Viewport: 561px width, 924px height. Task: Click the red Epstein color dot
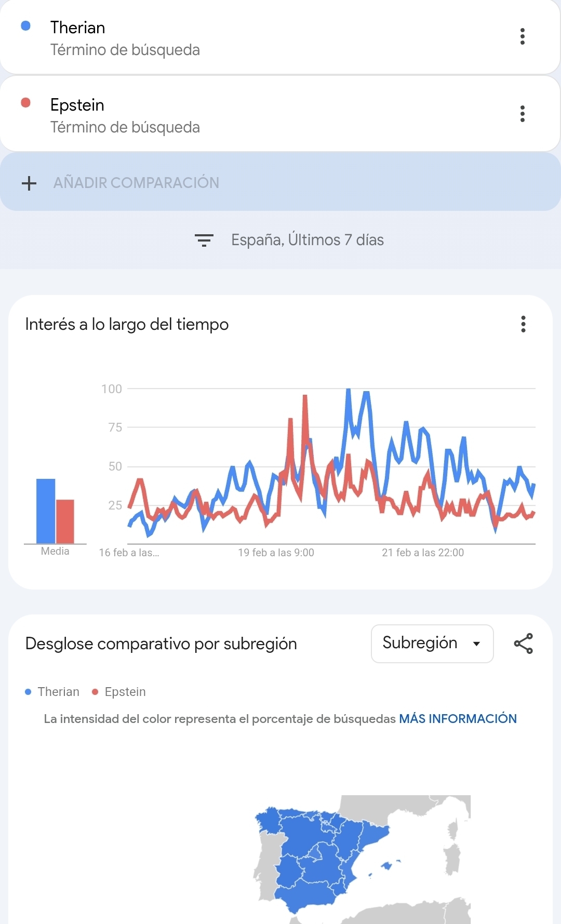(x=25, y=103)
